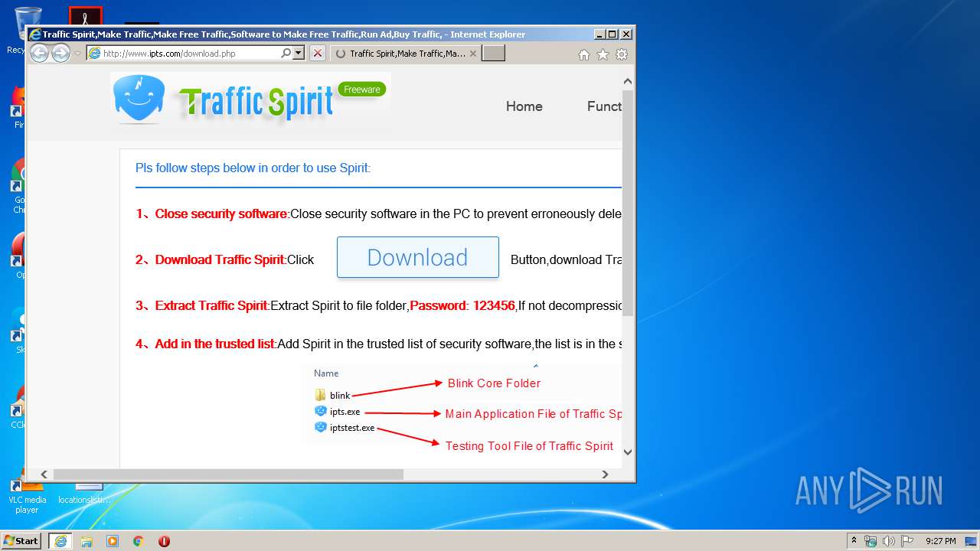The width and height of the screenshot is (980, 551).
Task: Select the locationslisti desktop file icon
Action: click(x=85, y=494)
